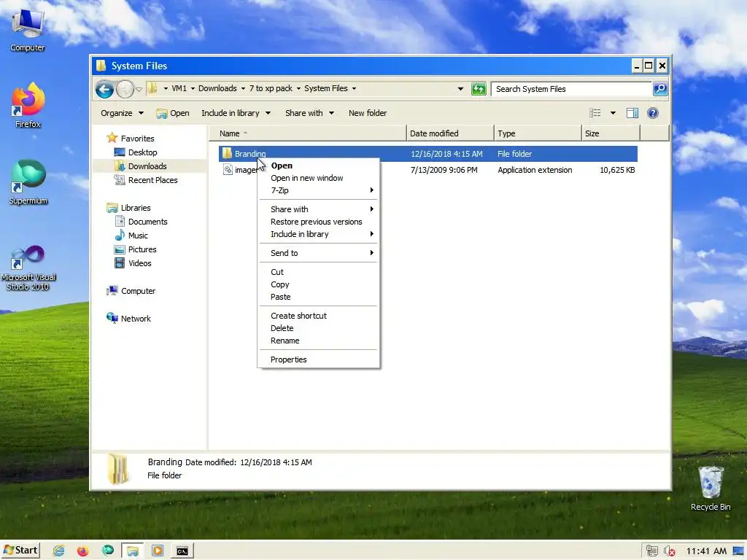747x560 pixels.
Task: Click the Open toolbar button
Action: click(x=172, y=113)
